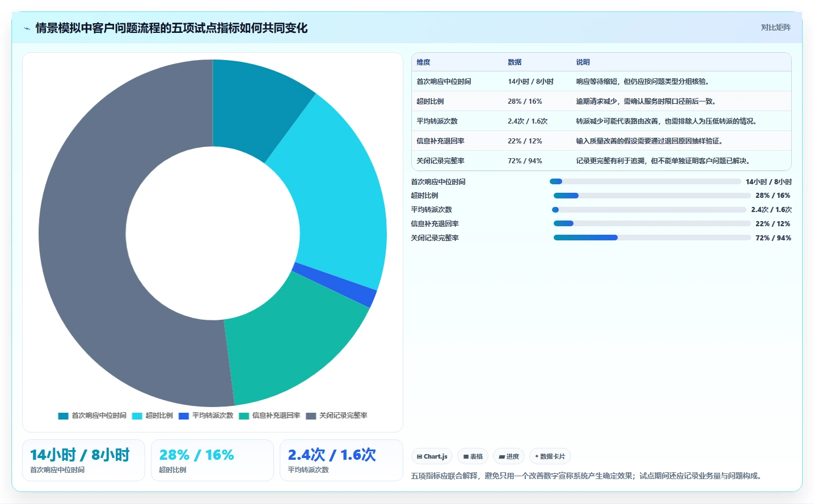Click the 数据 column header
The image size is (814, 504).
point(514,62)
